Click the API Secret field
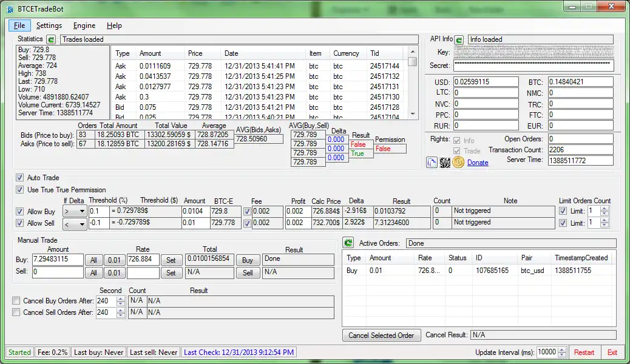Viewport: 630px width, 364px height. coord(533,65)
